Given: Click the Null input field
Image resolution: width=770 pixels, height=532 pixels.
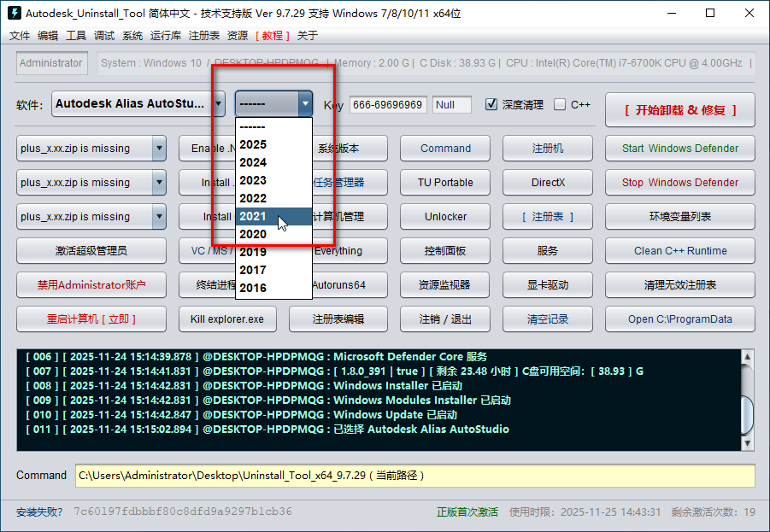Looking at the screenshot, I should point(452,104).
